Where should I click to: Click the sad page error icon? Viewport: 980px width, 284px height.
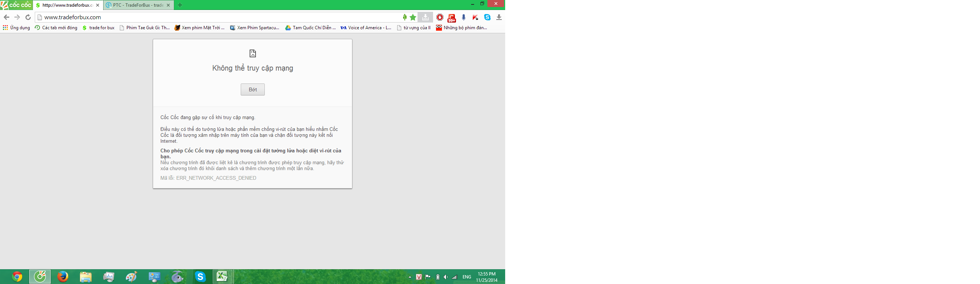(253, 53)
